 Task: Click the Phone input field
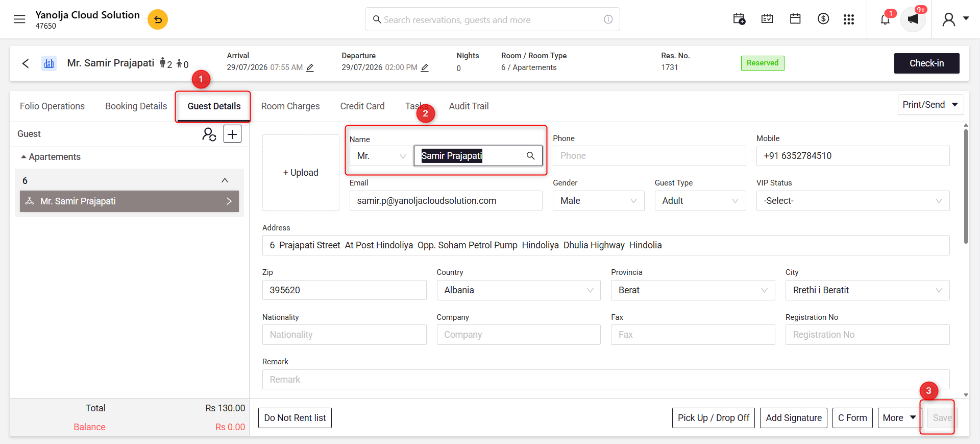click(649, 156)
